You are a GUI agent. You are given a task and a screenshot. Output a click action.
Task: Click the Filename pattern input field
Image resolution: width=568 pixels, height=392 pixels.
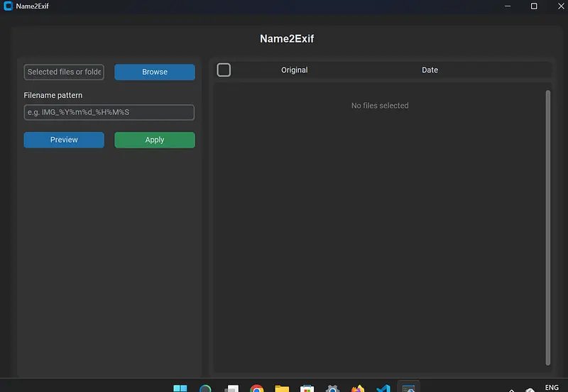109,112
